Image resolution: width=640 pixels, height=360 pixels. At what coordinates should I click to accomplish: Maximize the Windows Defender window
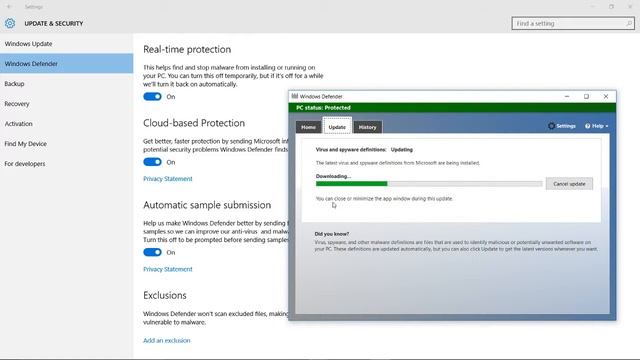tap(586, 96)
